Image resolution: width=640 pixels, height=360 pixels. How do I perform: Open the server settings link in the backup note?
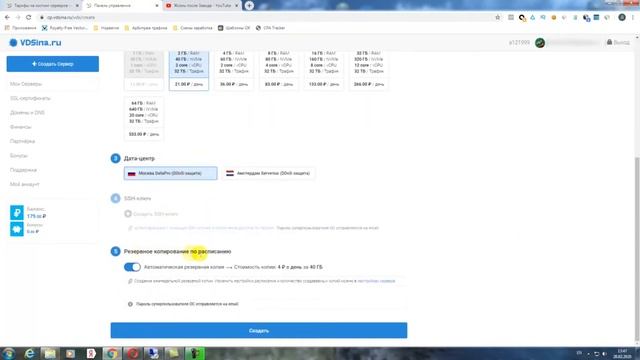(x=376, y=281)
